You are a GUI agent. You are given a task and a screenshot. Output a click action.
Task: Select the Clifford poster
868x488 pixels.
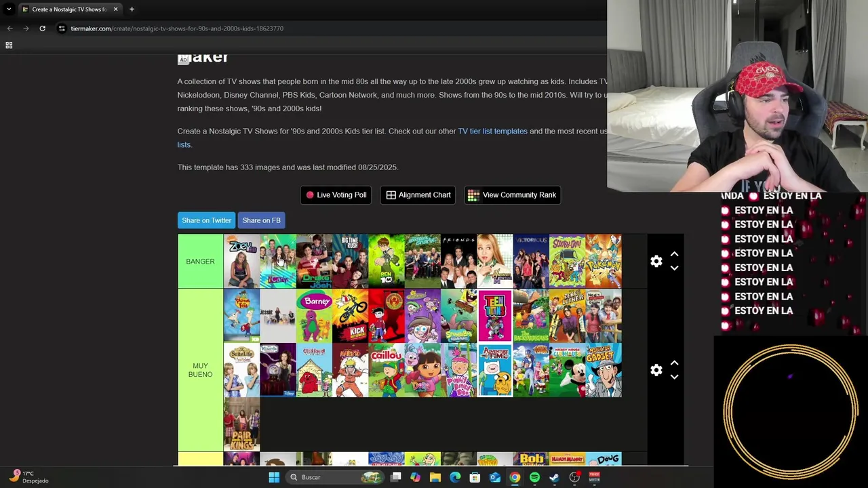314,370
